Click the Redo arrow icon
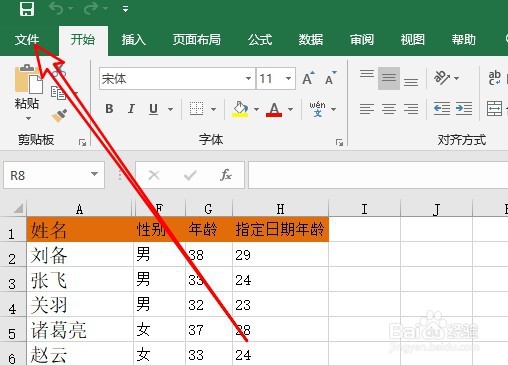Viewport: 508px width, 365px height. [x=91, y=9]
